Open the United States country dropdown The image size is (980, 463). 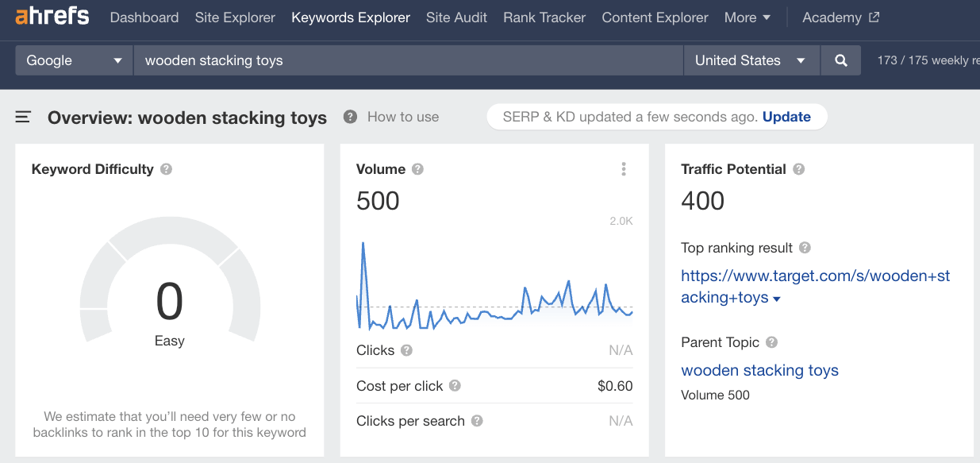pyautogui.click(x=750, y=60)
